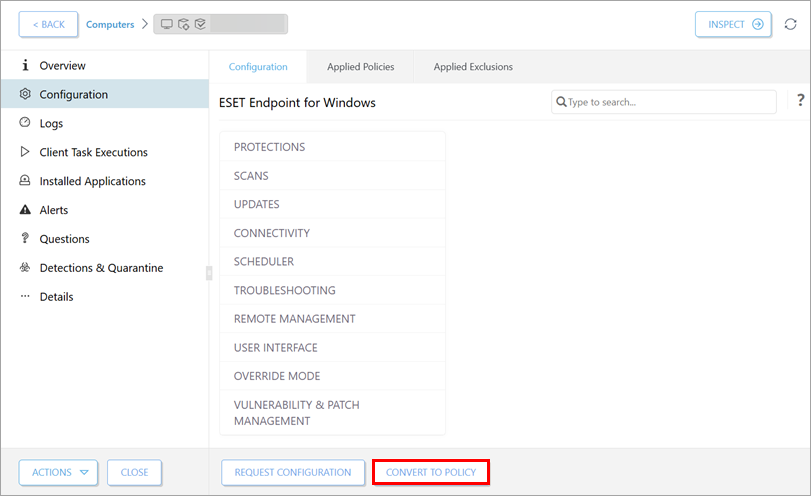Image resolution: width=811 pixels, height=496 pixels.
Task: Click the Overview info icon in sidebar
Action: [x=25, y=66]
